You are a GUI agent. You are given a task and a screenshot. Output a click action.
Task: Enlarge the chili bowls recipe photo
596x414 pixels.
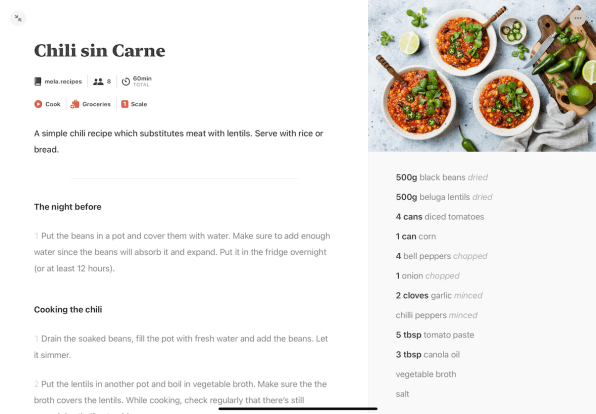(482, 76)
